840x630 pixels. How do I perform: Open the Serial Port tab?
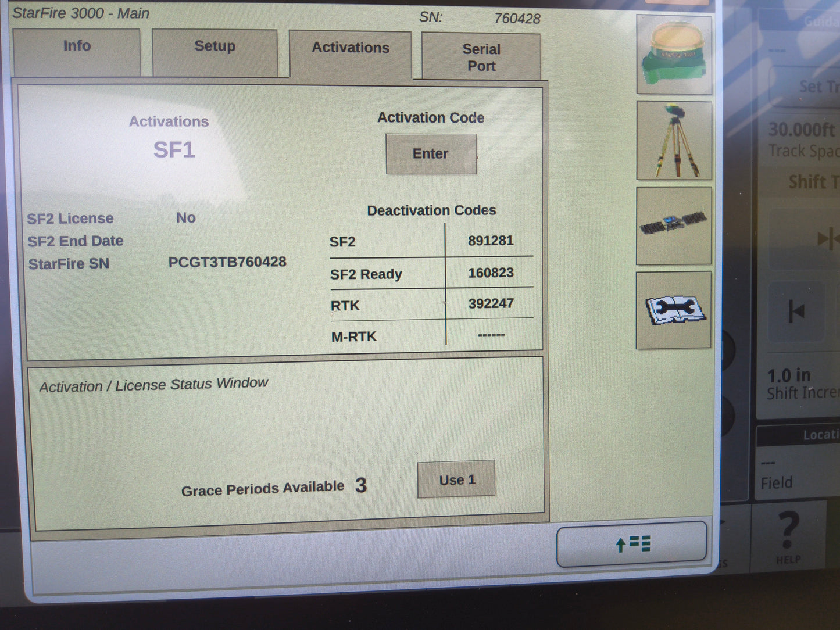tap(481, 56)
